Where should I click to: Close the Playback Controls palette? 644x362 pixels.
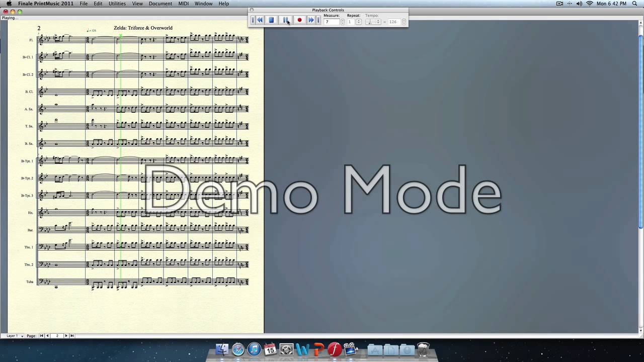coord(252,10)
